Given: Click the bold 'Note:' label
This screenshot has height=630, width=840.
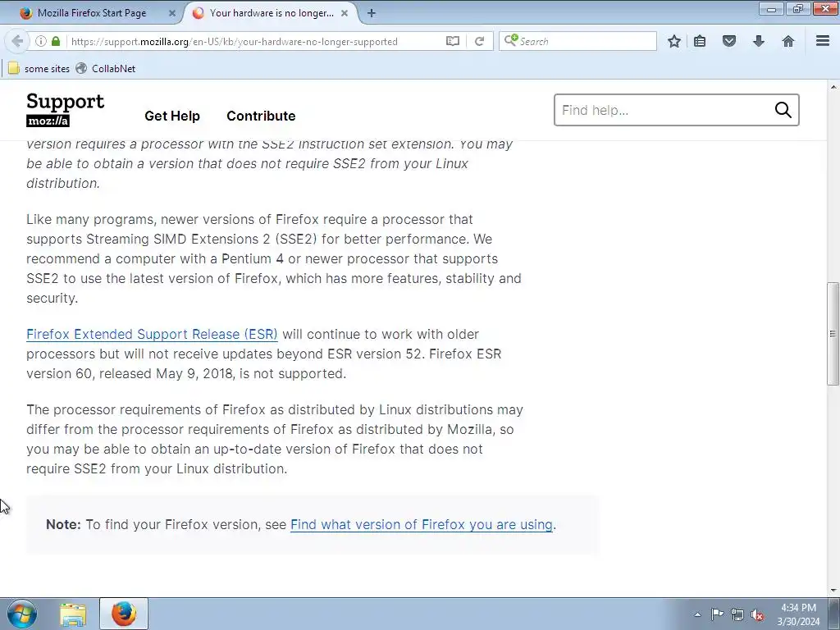Looking at the screenshot, I should [x=63, y=524].
